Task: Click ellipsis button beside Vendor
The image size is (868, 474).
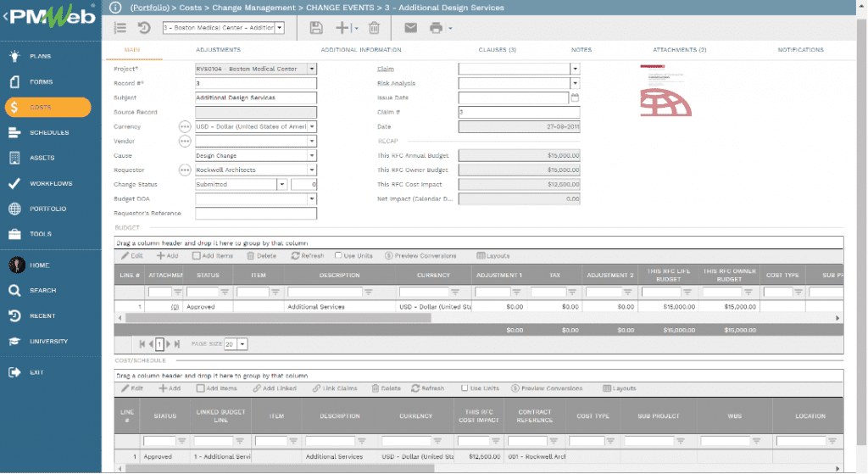Action: (185, 142)
